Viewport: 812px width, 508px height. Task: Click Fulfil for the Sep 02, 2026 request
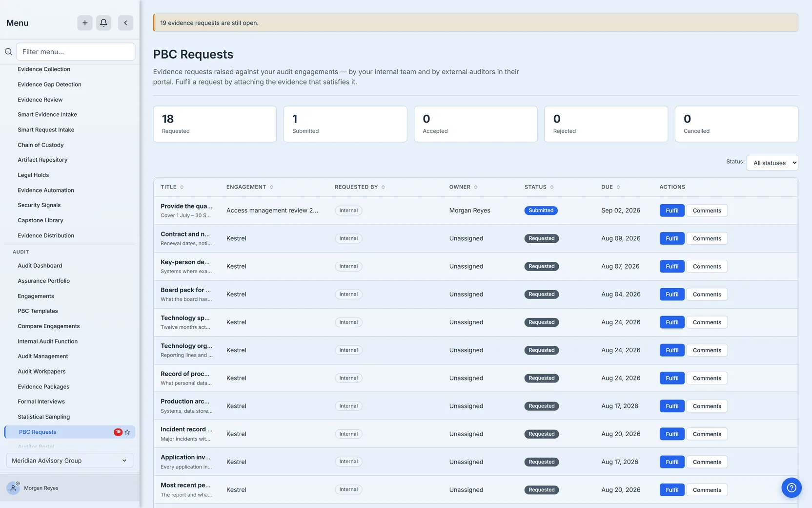[x=672, y=211]
